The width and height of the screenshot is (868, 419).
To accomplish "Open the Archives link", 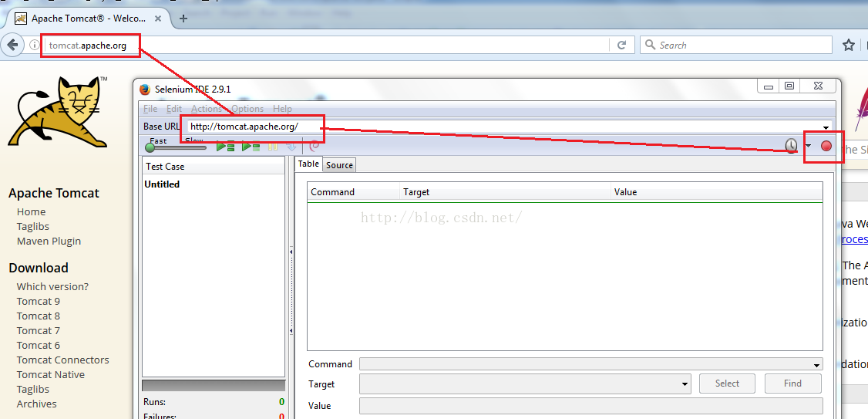I will [36, 404].
